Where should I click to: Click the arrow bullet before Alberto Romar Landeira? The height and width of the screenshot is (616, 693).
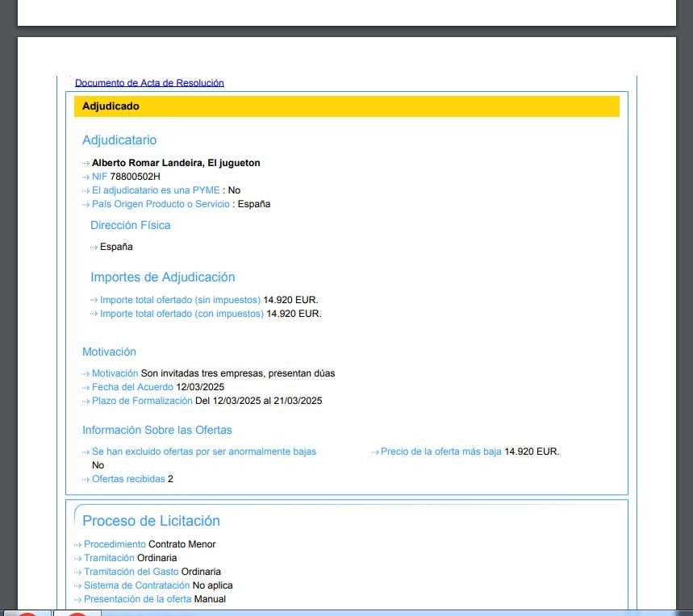point(86,164)
